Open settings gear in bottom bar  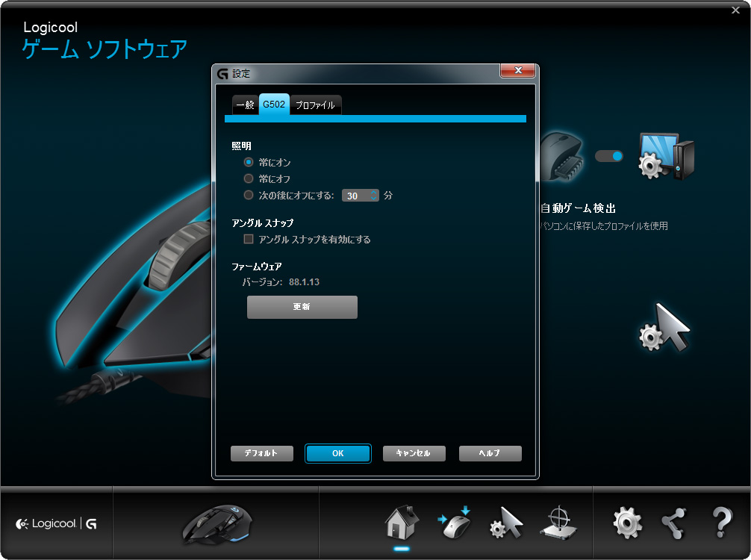[x=627, y=523]
